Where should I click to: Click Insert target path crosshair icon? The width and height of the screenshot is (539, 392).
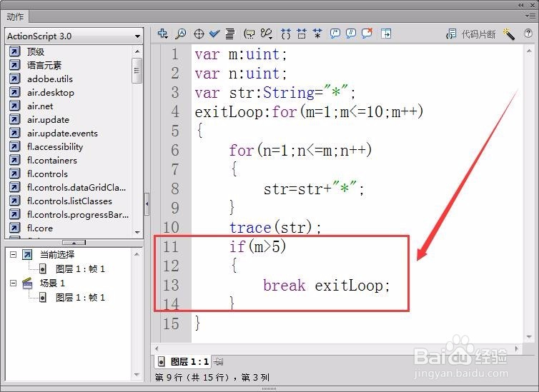pyautogui.click(x=199, y=34)
